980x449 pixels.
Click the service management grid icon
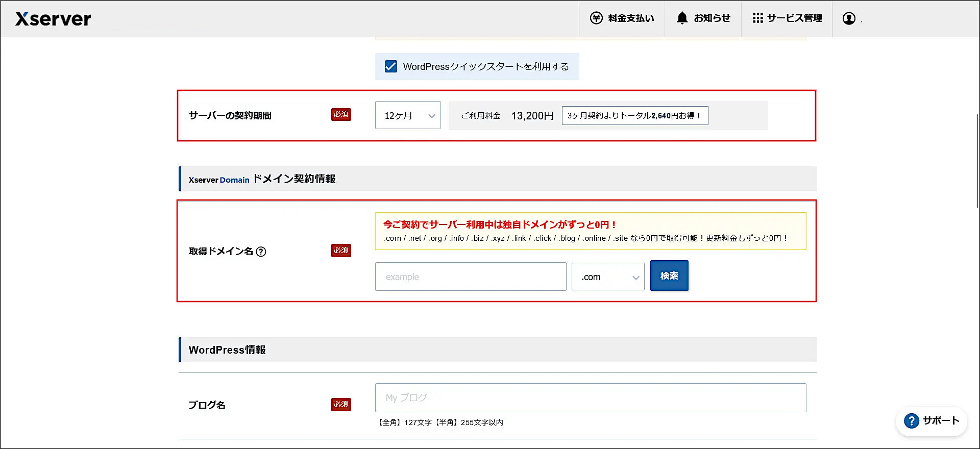click(757, 18)
